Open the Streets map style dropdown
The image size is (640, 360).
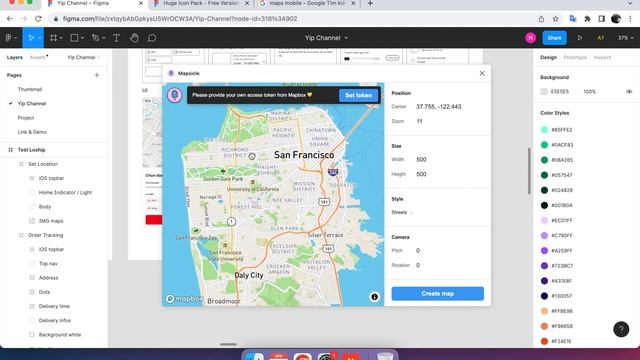(x=402, y=212)
